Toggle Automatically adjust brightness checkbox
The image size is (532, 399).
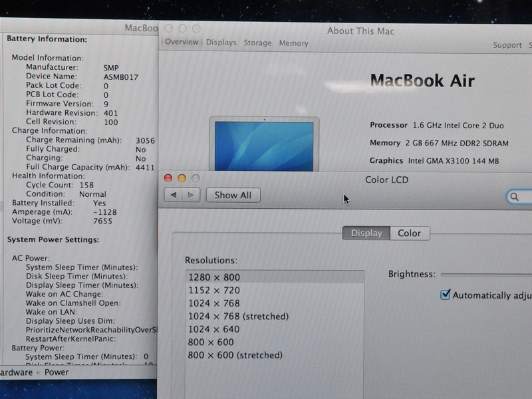pyautogui.click(x=445, y=294)
